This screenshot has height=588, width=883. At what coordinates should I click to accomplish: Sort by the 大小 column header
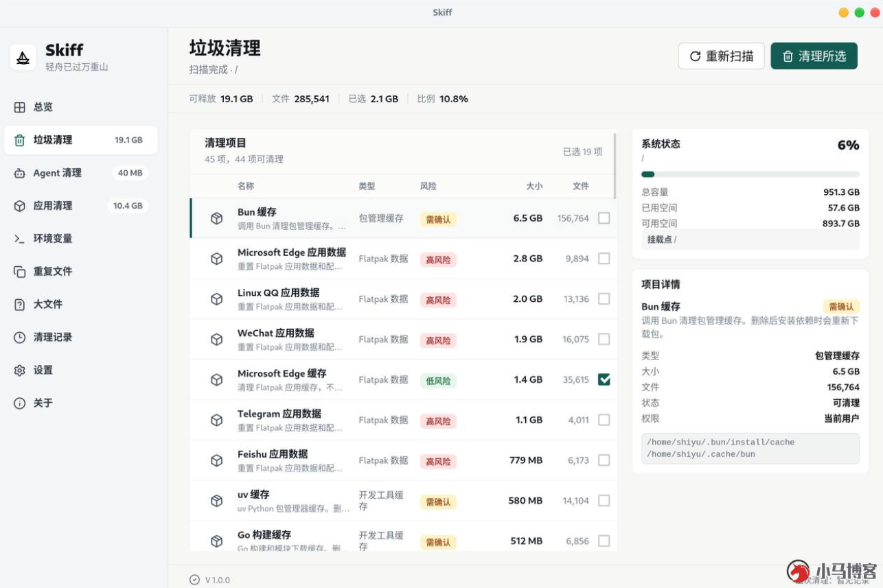tap(534, 186)
